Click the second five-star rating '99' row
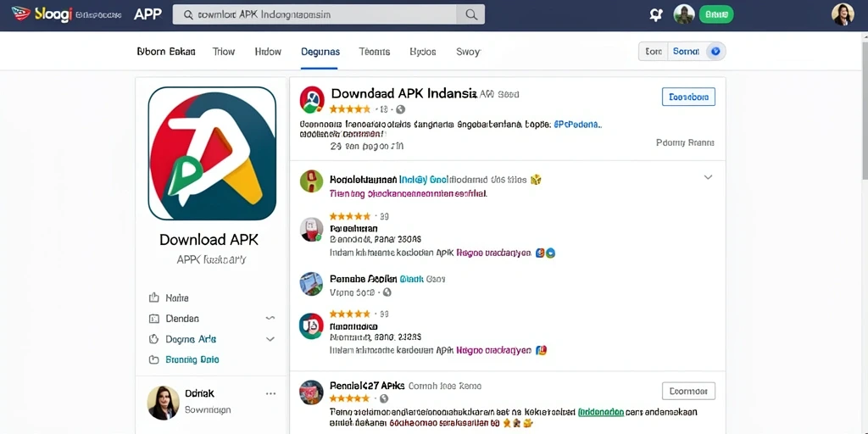The width and height of the screenshot is (868, 434). click(359, 314)
